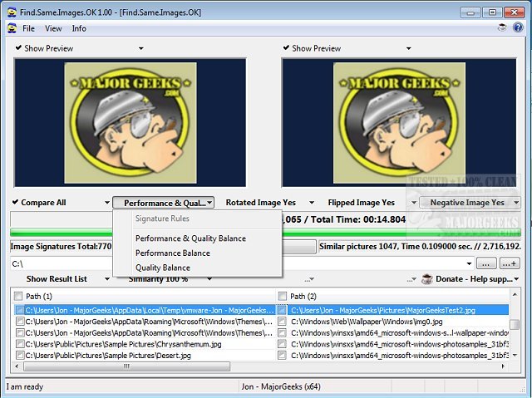Click the small ... dropdown near Donate
Screen dimensions: 532x398
412,279
